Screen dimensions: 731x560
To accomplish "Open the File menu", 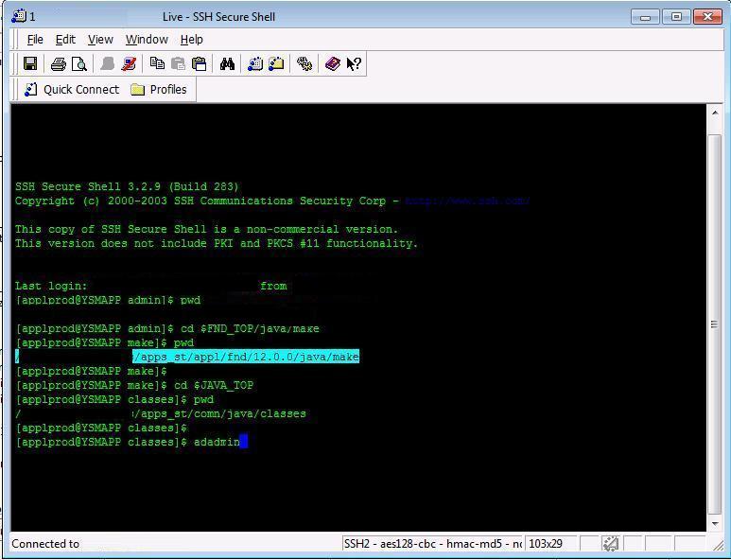I will (35, 39).
